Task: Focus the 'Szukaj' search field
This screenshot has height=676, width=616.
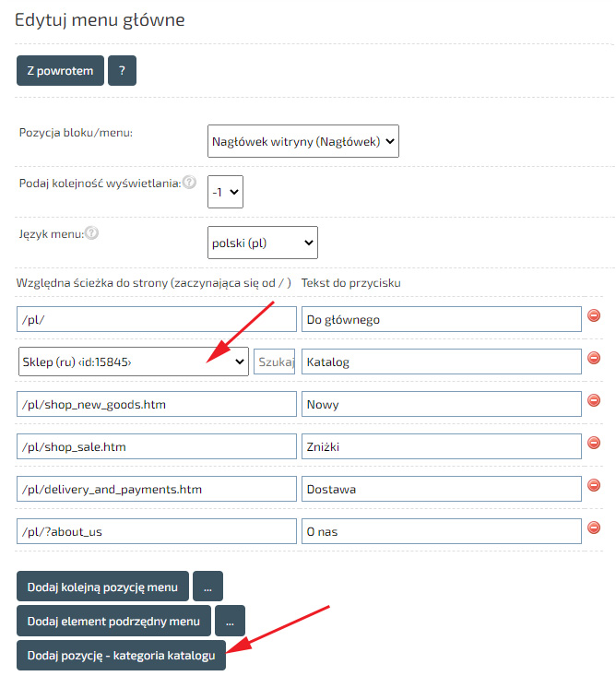Action: 275,362
